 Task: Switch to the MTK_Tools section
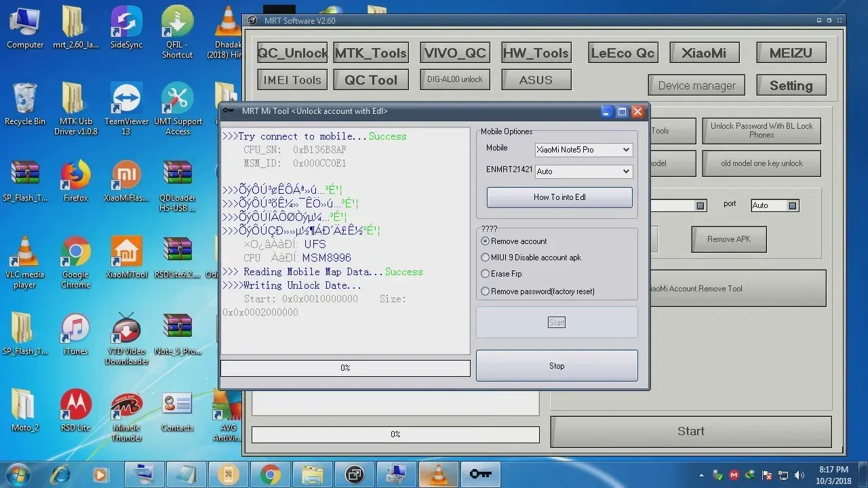[x=371, y=53]
